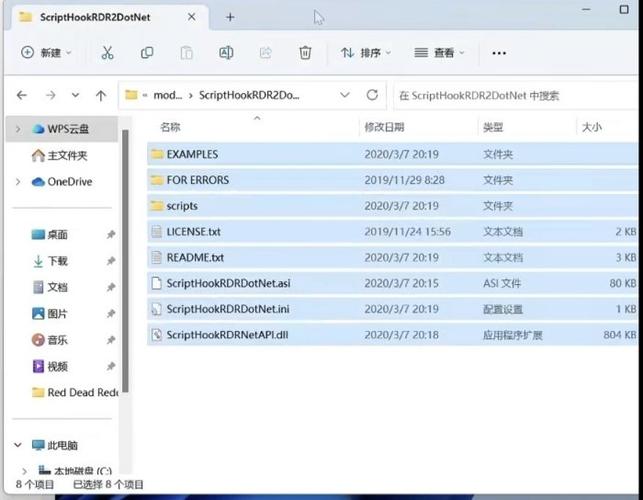
Task: Click date 2019/11/29 8:28
Action: [x=404, y=180]
